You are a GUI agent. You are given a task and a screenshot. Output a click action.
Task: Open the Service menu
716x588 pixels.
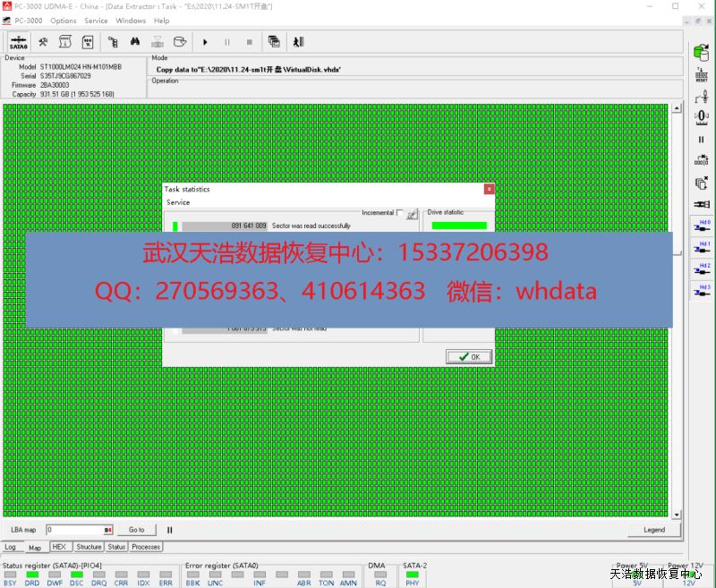pos(96,21)
